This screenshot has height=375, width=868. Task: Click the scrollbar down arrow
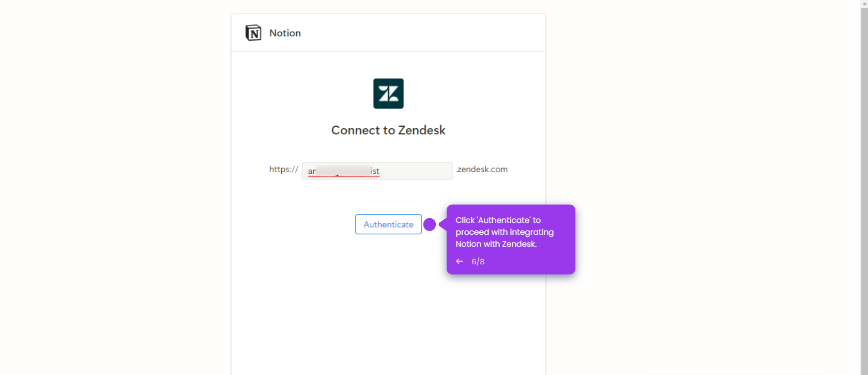pos(864,371)
